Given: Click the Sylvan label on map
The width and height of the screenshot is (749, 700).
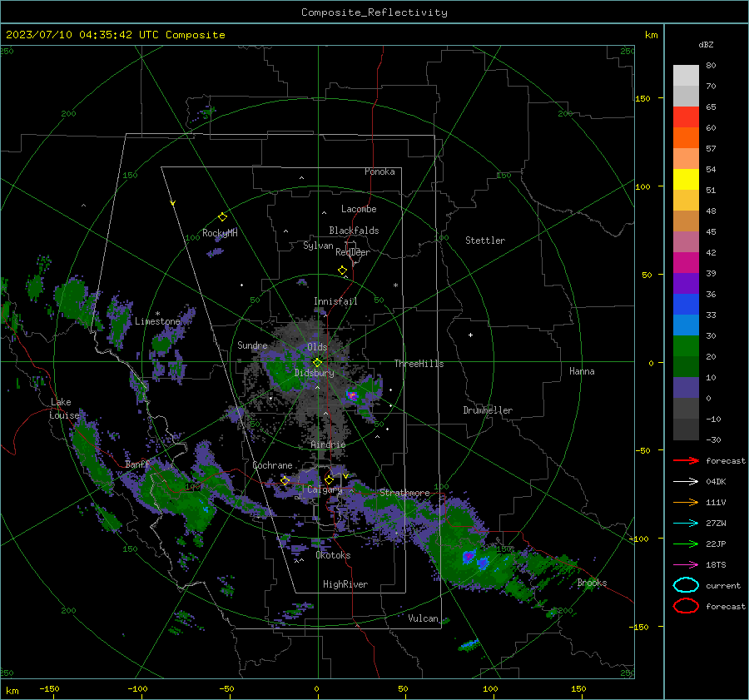Looking at the screenshot, I should point(318,246).
